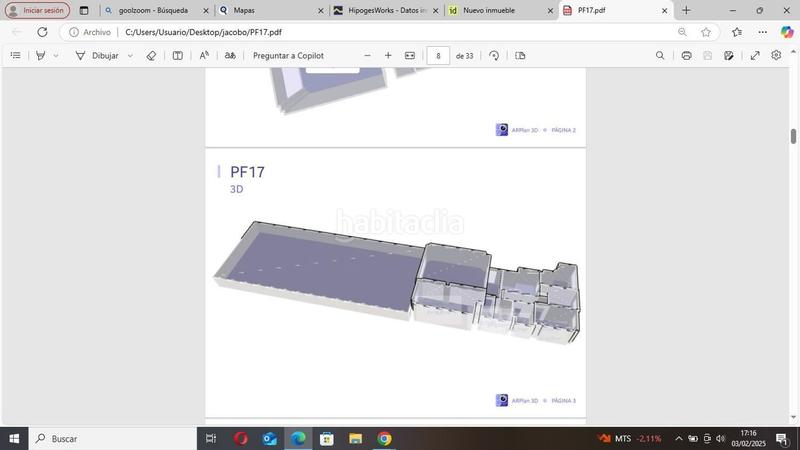Image resolution: width=800 pixels, height=450 pixels.
Task: Switch to the Nuevo inmueble tab
Action: (x=495, y=11)
